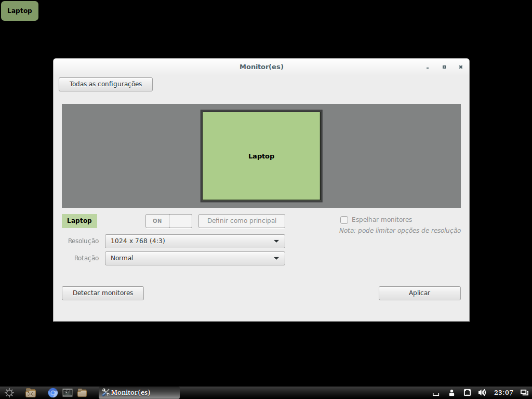Toggle the Laptop monitor ON switch

coord(169,221)
